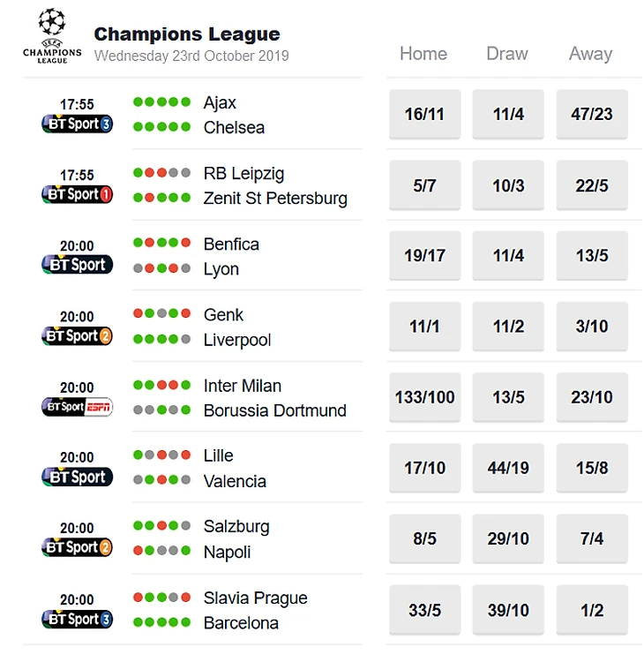644x662 pixels.
Task: Click Benfica's recent form dots
Action: click(x=161, y=244)
